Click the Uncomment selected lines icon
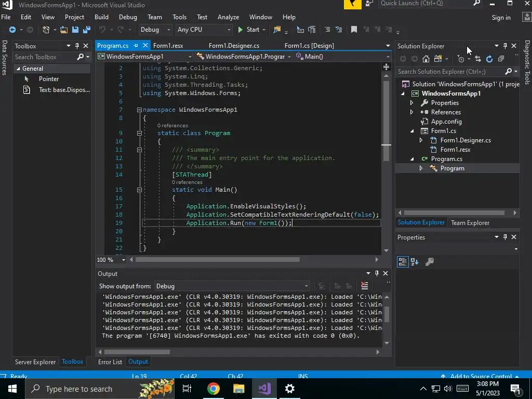 click(339, 30)
